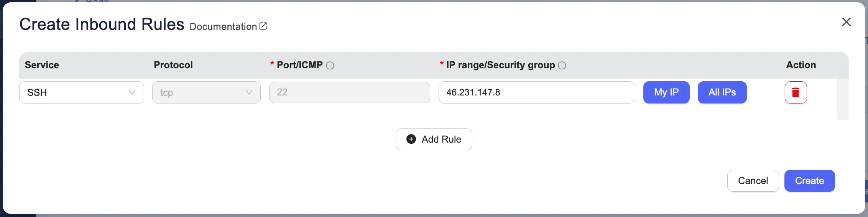868x217 pixels.
Task: Click the plus icon in Add Rule
Action: tap(411, 139)
